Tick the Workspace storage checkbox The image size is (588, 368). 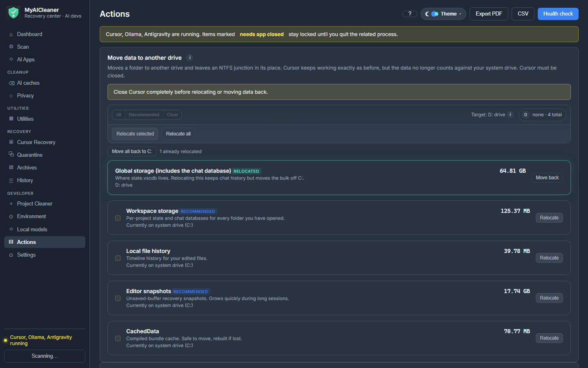coord(118,218)
